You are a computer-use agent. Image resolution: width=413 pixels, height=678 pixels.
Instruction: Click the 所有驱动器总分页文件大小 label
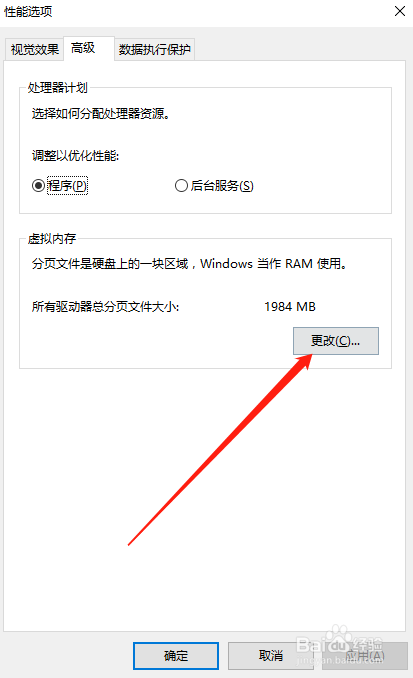coord(106,307)
